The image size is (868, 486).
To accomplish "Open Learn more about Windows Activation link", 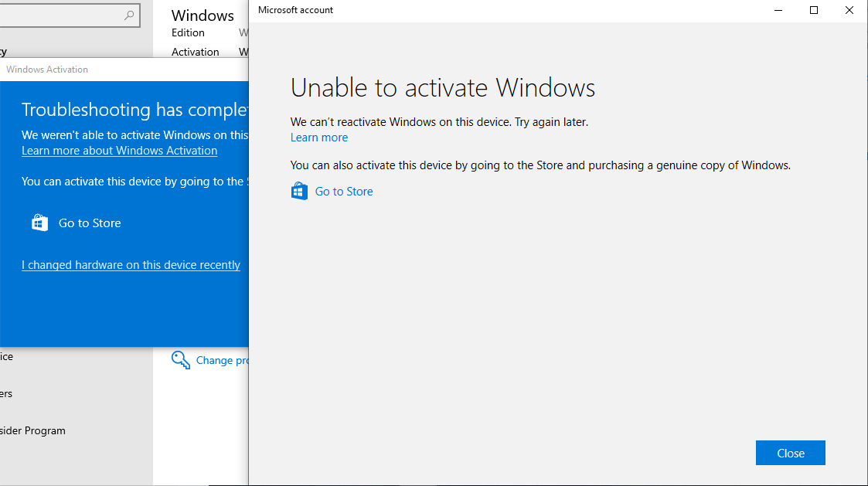I will [x=120, y=151].
